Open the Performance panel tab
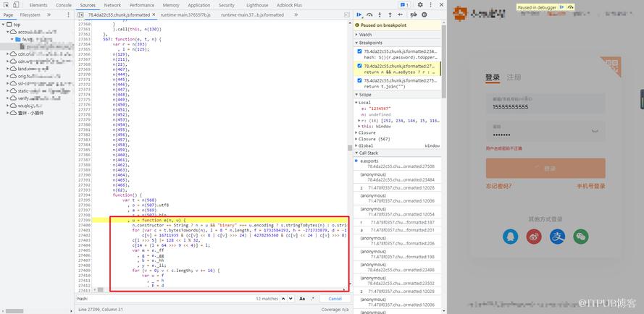Image resolution: width=644 pixels, height=314 pixels. 141,5
